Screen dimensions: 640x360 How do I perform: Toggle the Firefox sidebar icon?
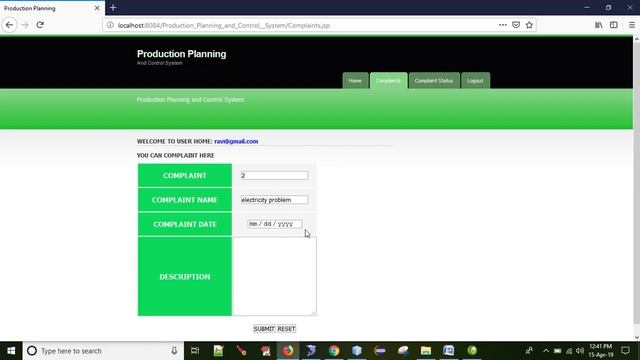(x=613, y=25)
